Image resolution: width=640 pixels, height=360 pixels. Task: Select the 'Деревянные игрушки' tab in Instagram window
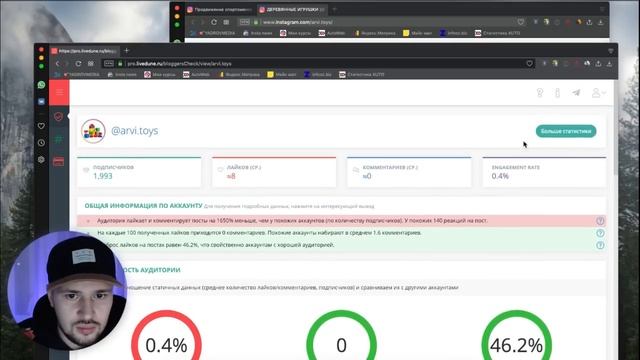[292, 9]
